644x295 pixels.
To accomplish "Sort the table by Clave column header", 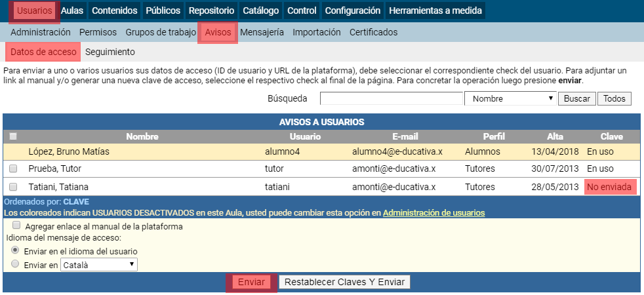I will tap(611, 137).
